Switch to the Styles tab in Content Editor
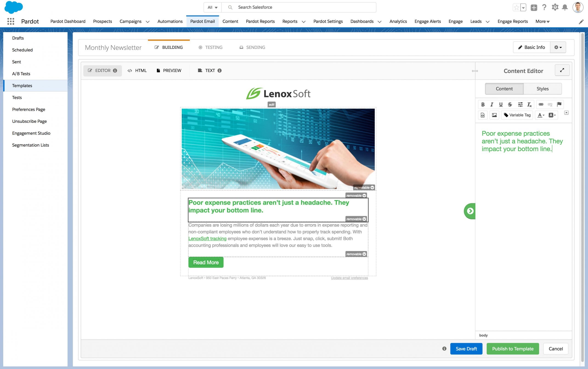This screenshot has width=588, height=369. 543,88
